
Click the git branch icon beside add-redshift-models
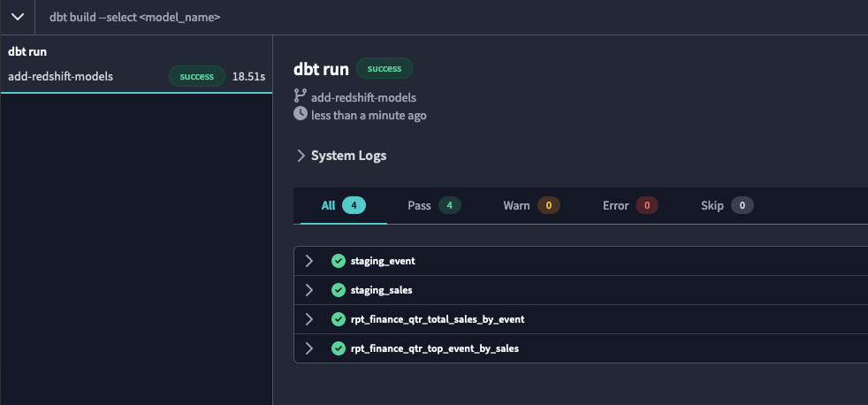pos(300,96)
